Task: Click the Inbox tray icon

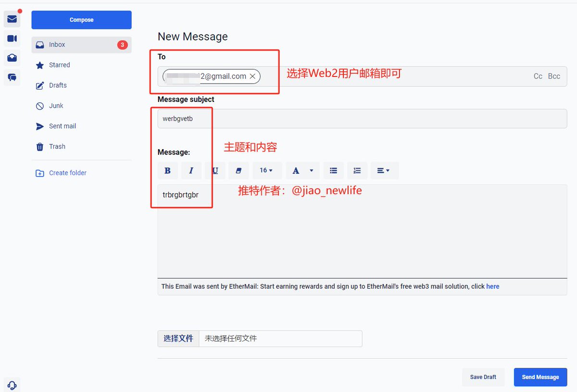Action: tap(40, 45)
